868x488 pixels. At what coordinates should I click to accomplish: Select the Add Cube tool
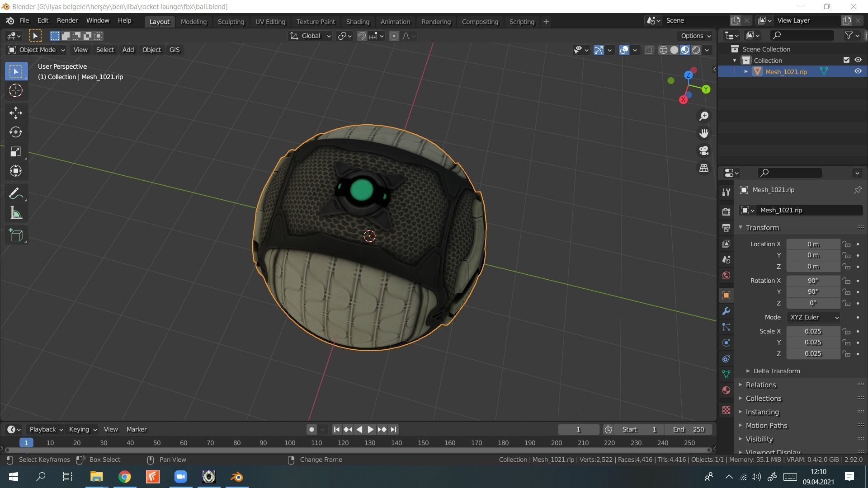16,235
